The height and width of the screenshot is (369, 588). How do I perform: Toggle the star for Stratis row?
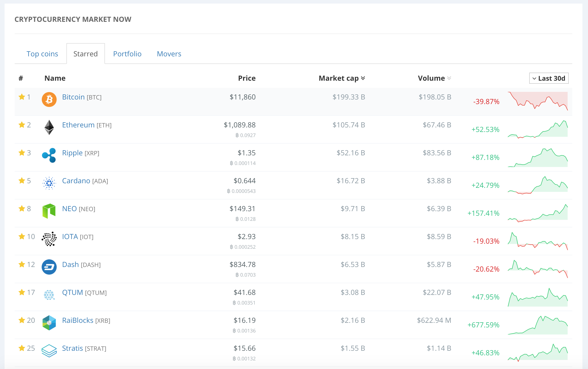[22, 348]
